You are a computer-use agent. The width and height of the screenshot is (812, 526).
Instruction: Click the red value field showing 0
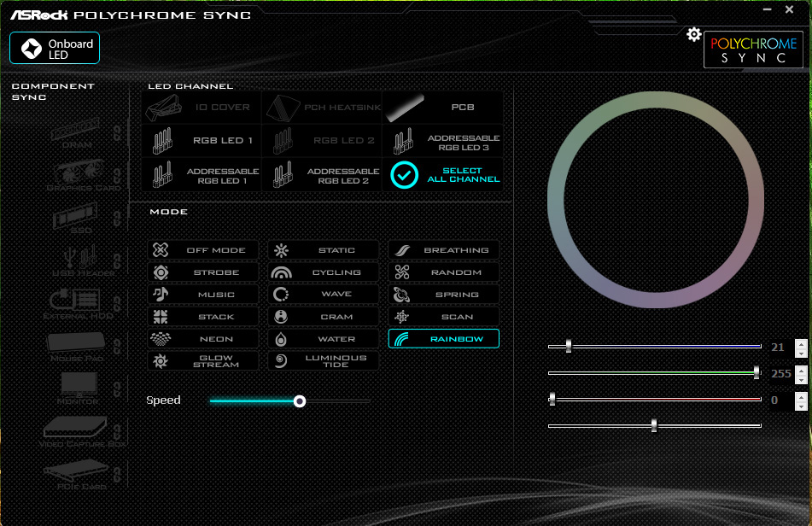(x=781, y=400)
